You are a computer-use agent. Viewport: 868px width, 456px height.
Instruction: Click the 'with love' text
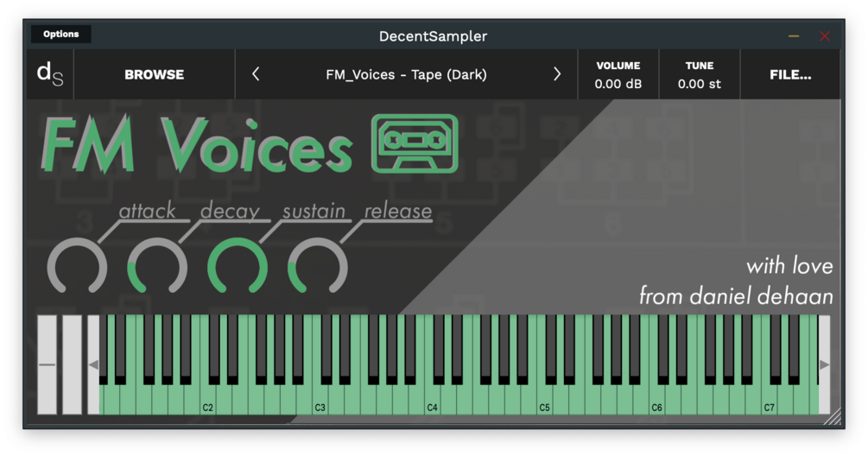(x=789, y=266)
